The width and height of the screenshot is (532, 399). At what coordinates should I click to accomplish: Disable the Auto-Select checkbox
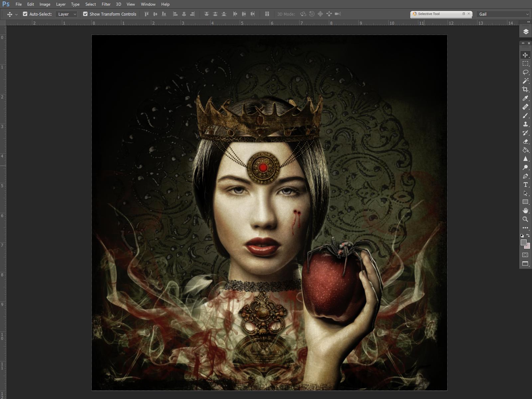click(x=25, y=14)
